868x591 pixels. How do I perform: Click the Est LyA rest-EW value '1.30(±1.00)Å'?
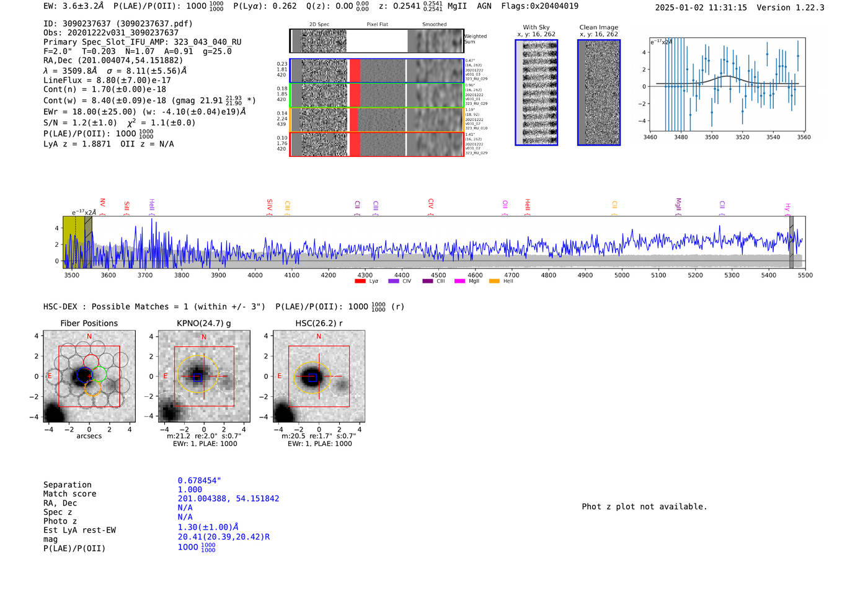pyautogui.click(x=208, y=527)
